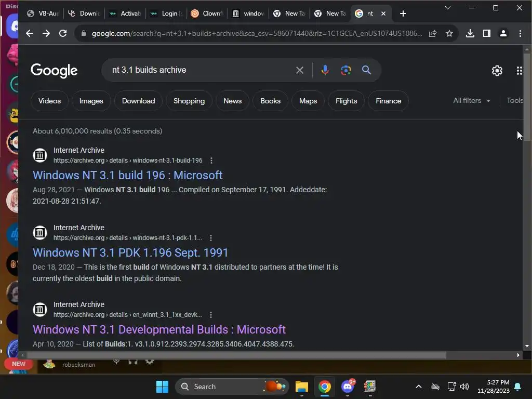Filter results by Images

91,101
